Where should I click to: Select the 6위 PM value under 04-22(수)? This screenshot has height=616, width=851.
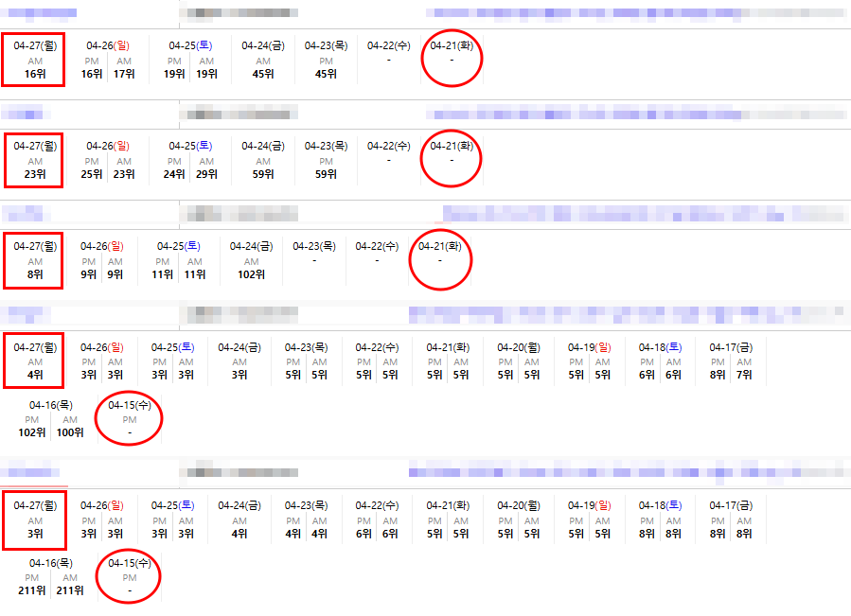point(363,533)
